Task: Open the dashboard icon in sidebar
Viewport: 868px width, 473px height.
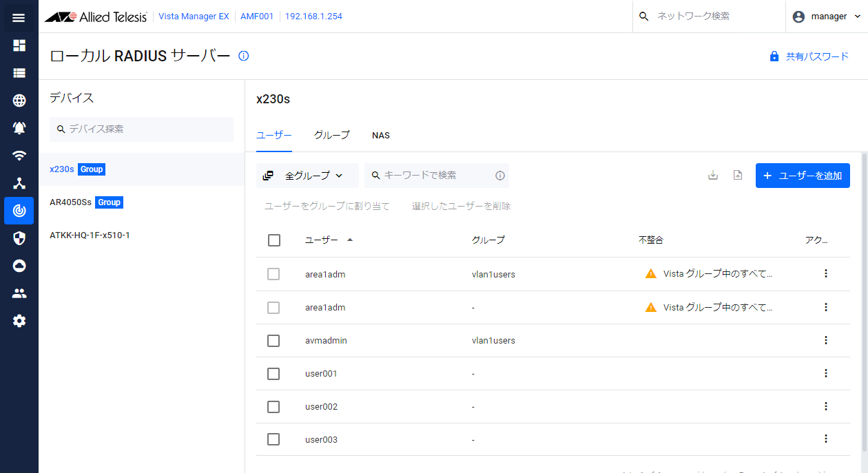Action: point(19,45)
